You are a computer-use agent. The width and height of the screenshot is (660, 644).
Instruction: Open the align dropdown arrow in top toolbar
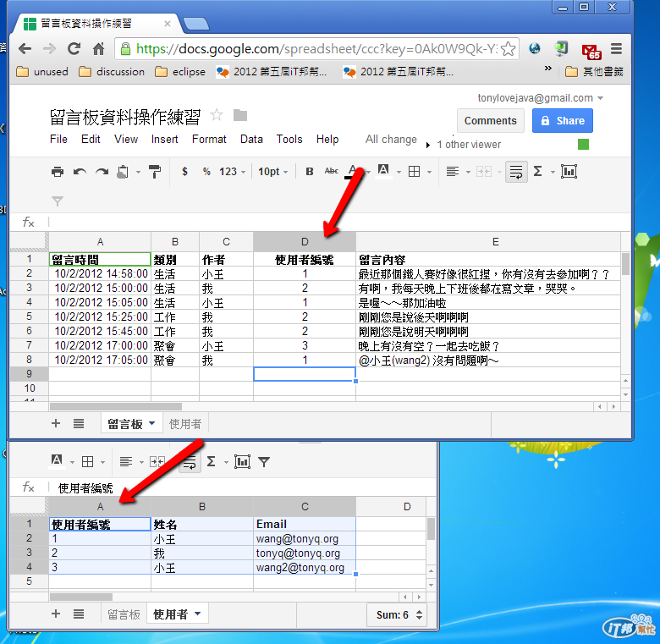coord(468,172)
